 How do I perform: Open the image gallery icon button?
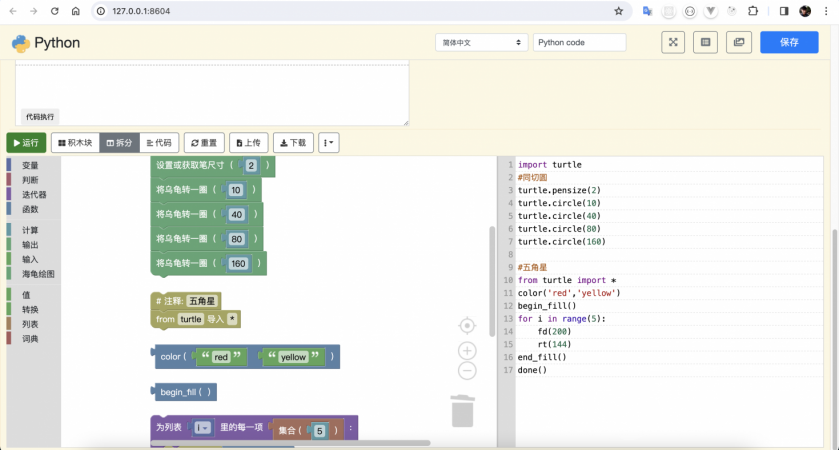(x=739, y=42)
